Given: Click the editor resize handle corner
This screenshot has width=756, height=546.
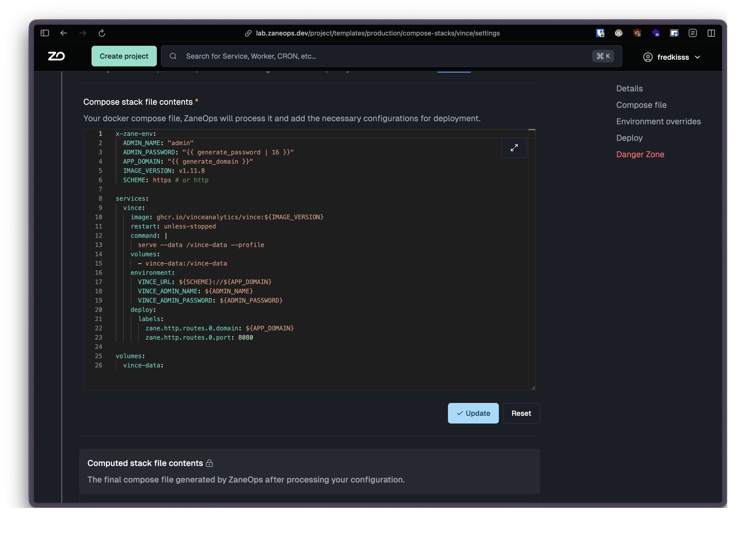Looking at the screenshot, I should click(533, 388).
